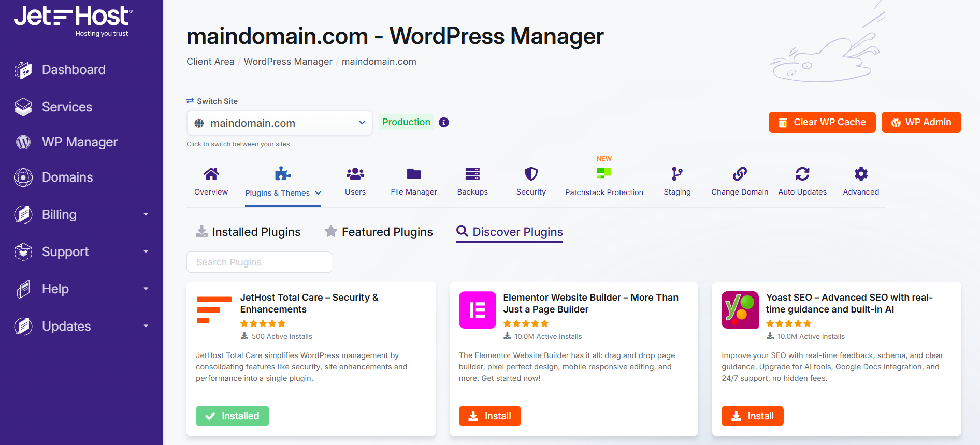Viewport: 980px width, 445px height.
Task: Click the Elementor plugin logo
Action: pyautogui.click(x=478, y=310)
